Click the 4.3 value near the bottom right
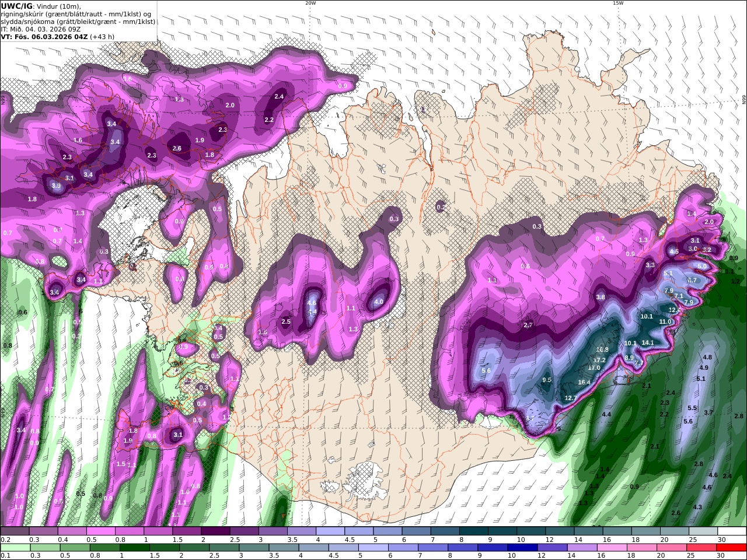Viewport: 747px width, 560px height. point(697,507)
